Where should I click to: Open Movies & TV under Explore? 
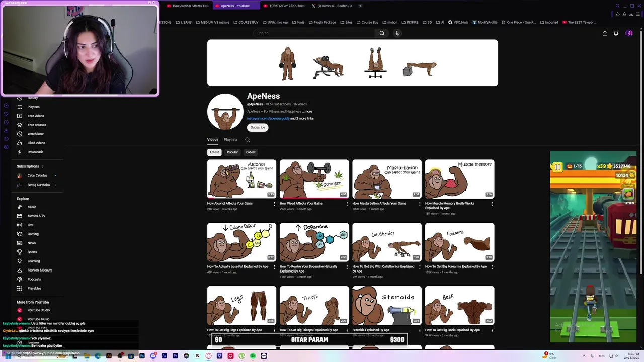[36, 216]
